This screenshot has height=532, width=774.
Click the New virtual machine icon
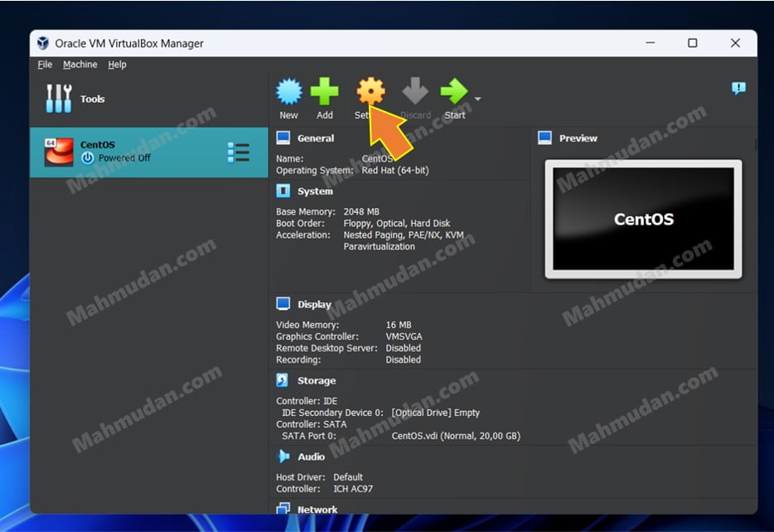click(x=288, y=92)
